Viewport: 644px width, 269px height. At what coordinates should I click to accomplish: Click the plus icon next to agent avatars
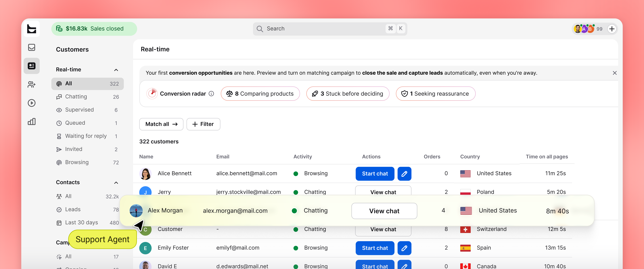(612, 29)
